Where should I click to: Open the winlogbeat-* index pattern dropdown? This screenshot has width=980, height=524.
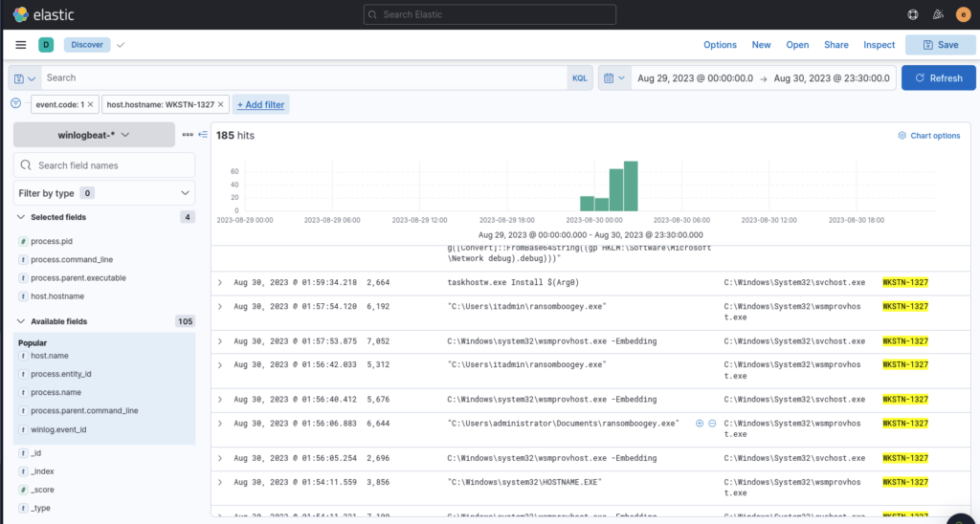94,135
